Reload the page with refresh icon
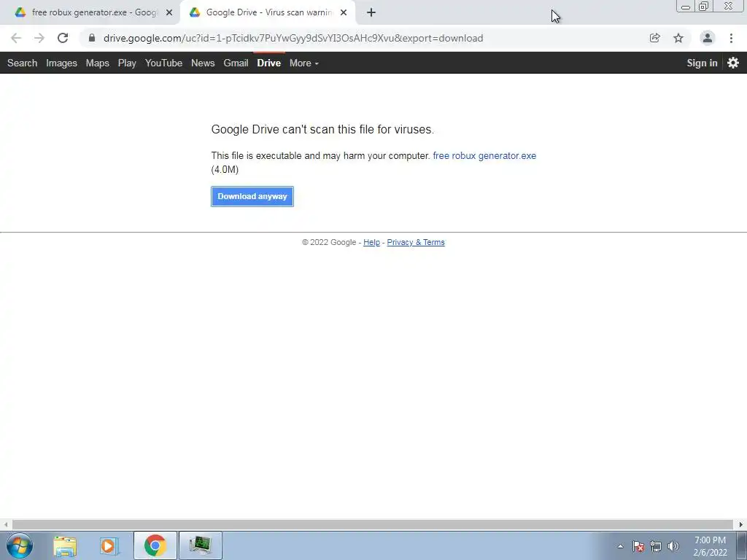 (63, 38)
